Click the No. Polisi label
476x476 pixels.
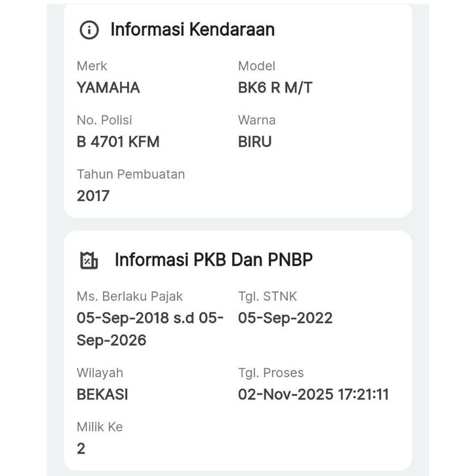(x=104, y=120)
